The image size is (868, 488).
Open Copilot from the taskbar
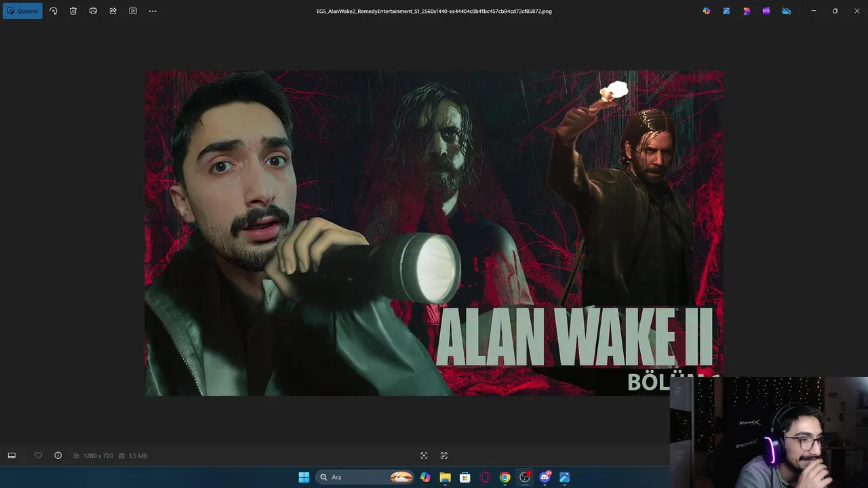[x=425, y=477]
